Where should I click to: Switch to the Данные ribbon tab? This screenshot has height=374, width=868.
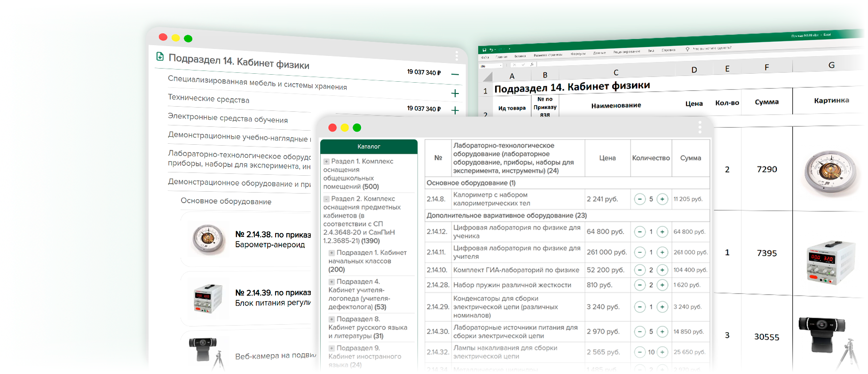(x=599, y=53)
